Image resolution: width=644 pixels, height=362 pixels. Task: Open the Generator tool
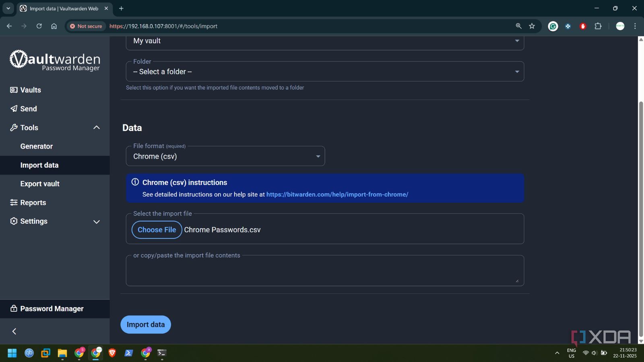(x=37, y=146)
